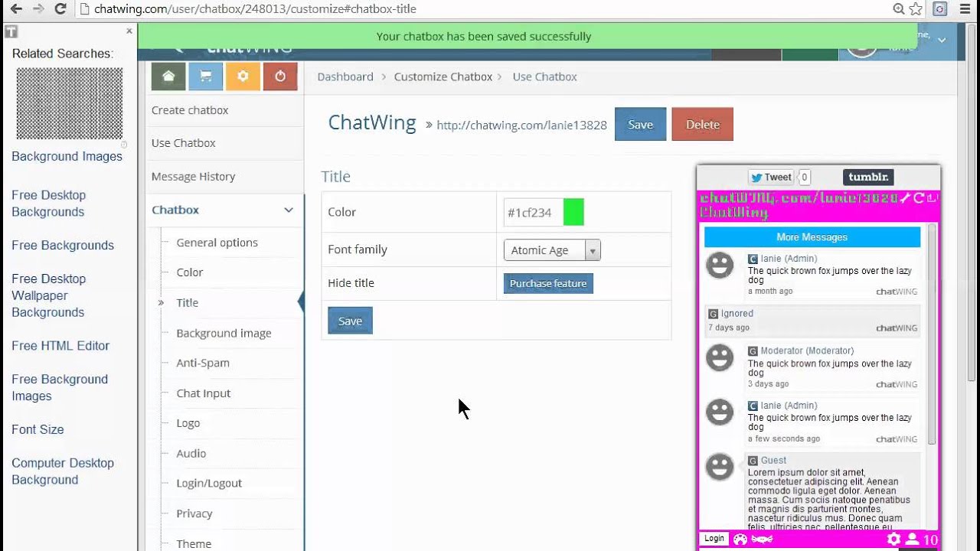Open chatbox settings gear in footer
Viewport: 980px width, 551px height.
pos(893,539)
